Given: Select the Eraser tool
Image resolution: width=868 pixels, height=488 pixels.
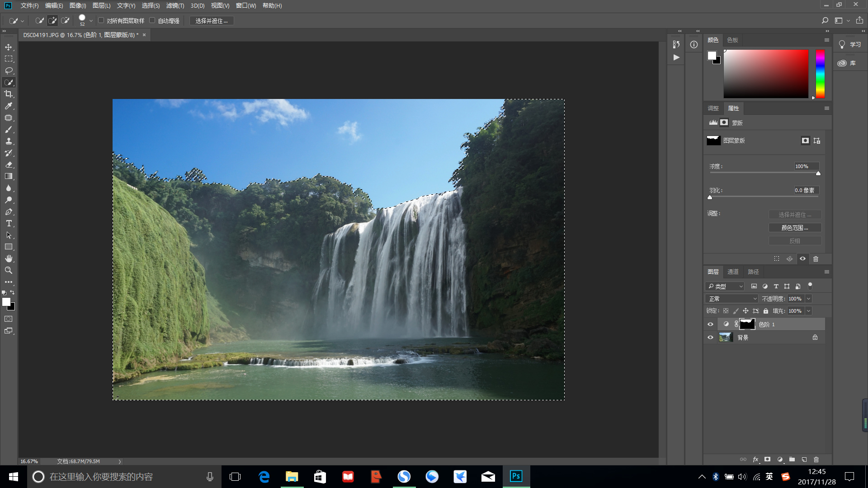Looking at the screenshot, I should click(9, 165).
